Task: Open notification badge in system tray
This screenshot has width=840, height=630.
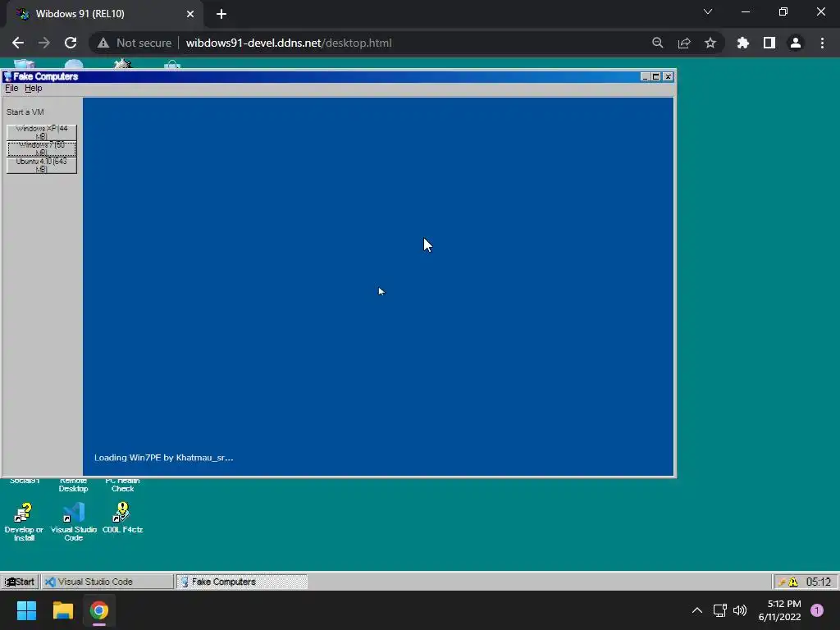Action: 817,610
